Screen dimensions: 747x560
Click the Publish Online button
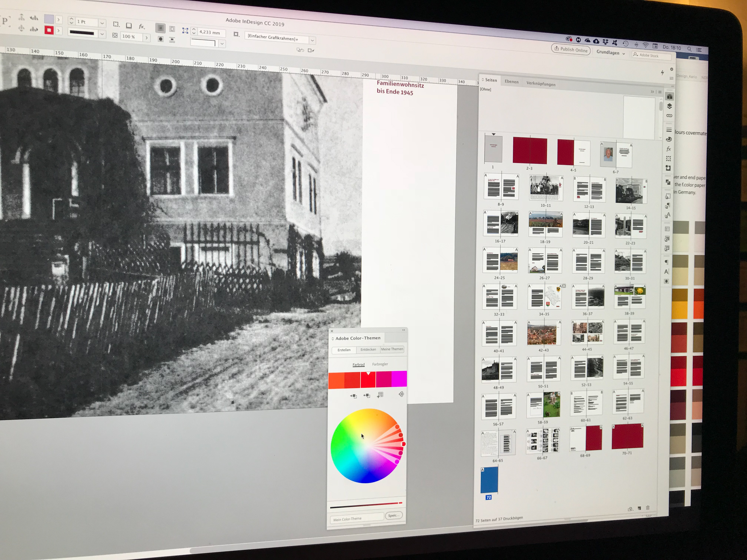coord(571,49)
